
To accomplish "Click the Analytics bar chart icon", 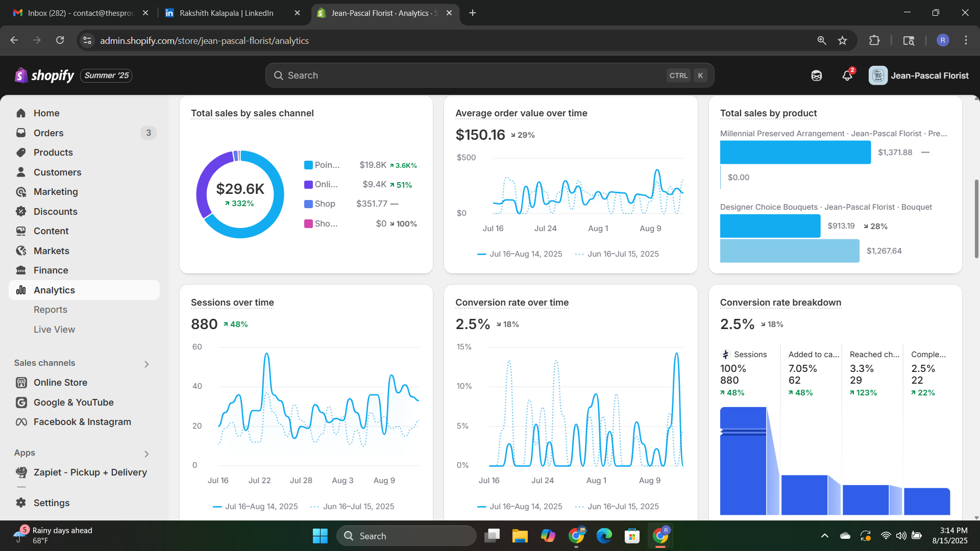I will [x=21, y=290].
